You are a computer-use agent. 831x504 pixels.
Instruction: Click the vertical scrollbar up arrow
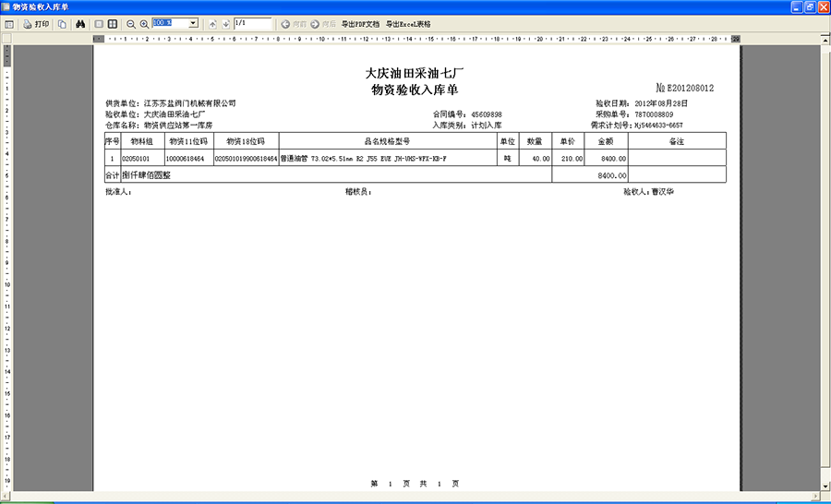[825, 41]
